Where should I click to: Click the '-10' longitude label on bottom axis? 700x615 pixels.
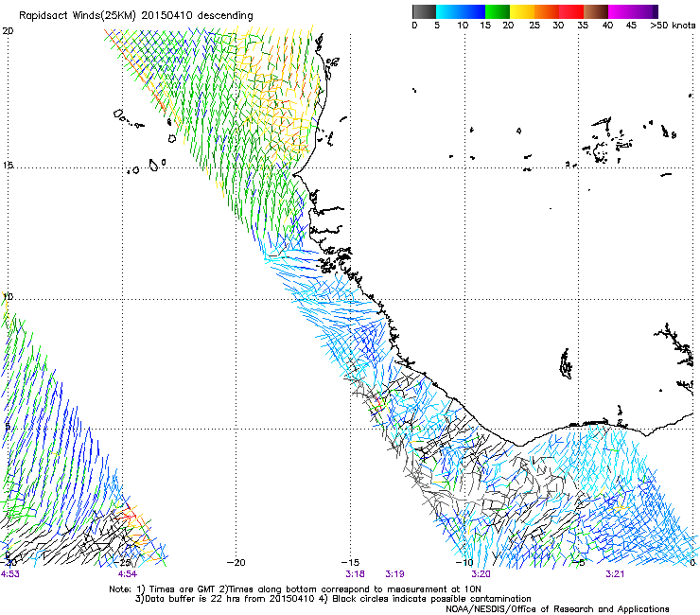pos(464,563)
